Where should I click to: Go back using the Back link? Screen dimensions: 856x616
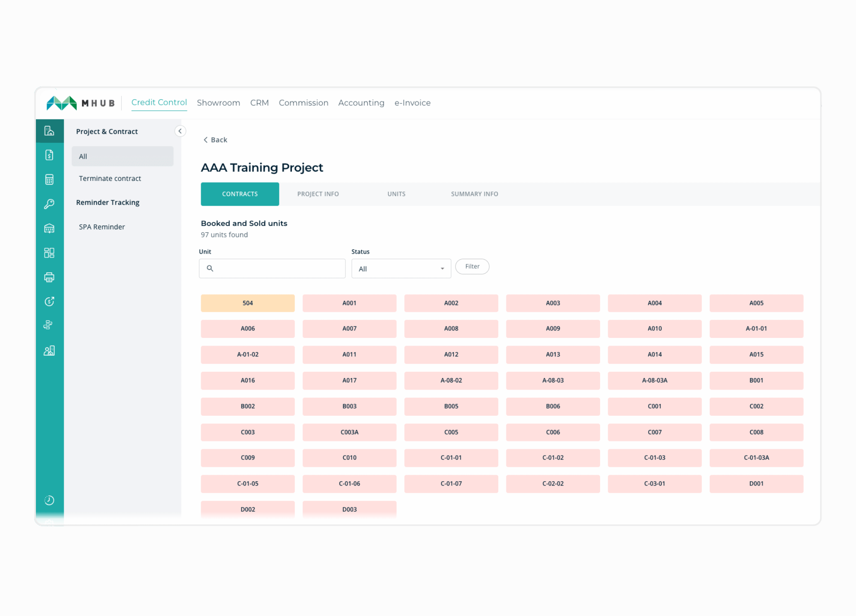[x=215, y=140]
